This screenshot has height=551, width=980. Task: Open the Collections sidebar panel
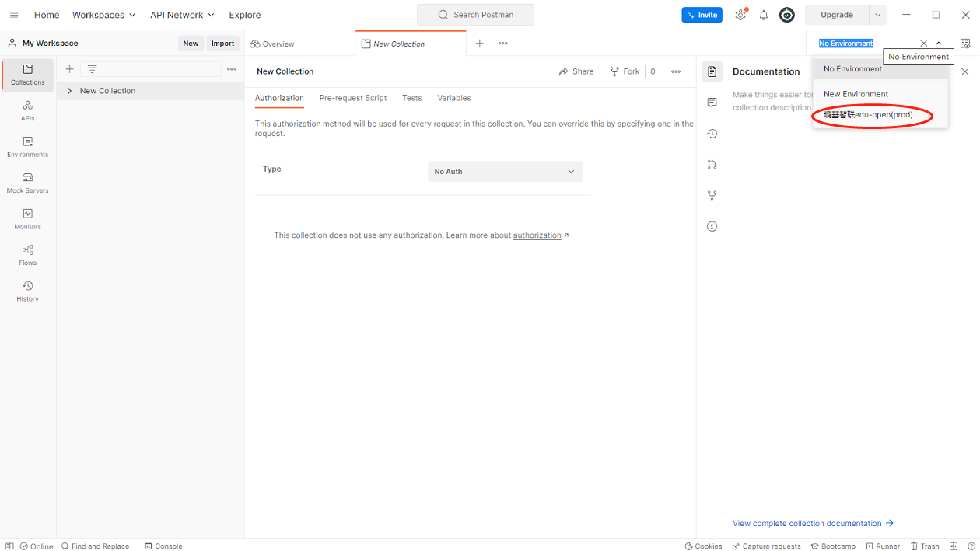28,75
